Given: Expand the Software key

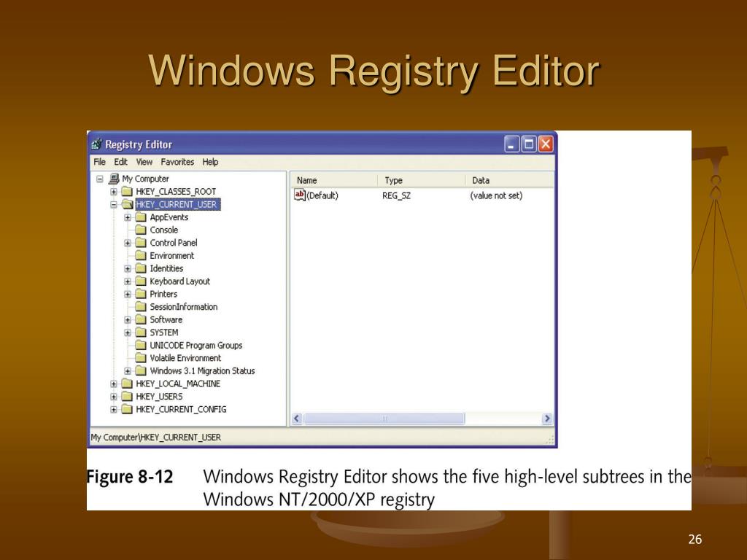Looking at the screenshot, I should [x=128, y=320].
